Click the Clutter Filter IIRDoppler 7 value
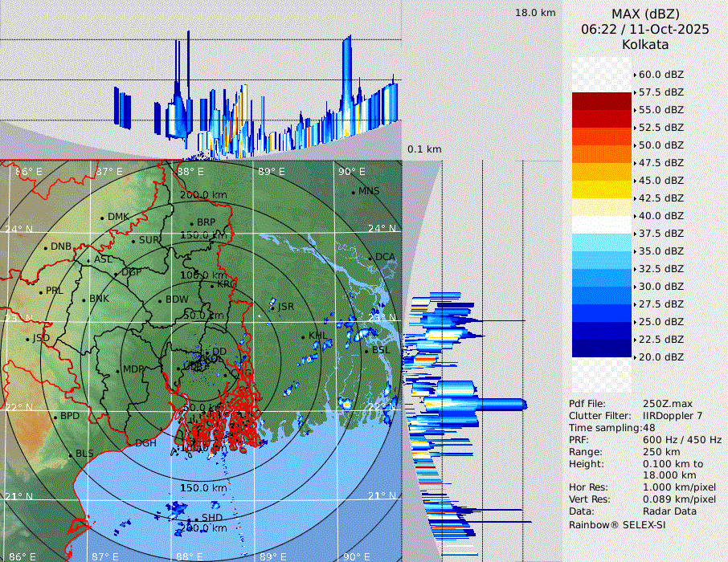The width and height of the screenshot is (728, 562). 673,416
